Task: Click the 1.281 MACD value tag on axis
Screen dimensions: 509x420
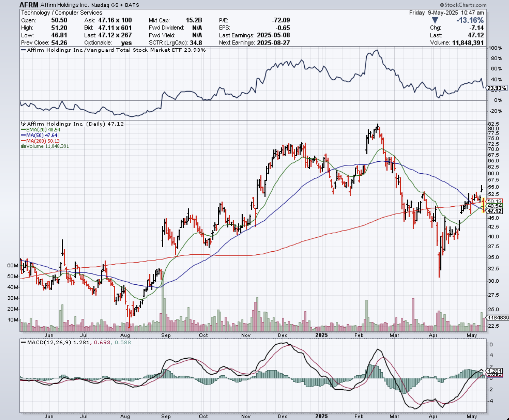Action: pos(495,371)
